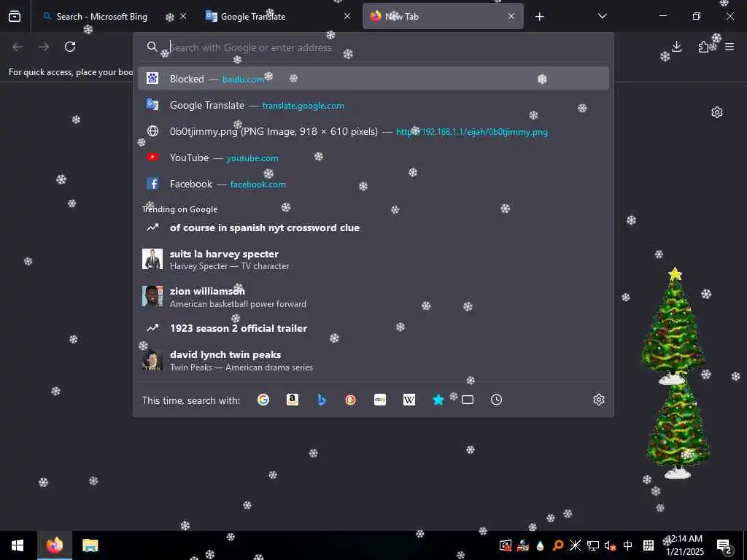This screenshot has height=560, width=747.
Task: Open Blocked baidu.com suggestion
Action: (x=373, y=79)
